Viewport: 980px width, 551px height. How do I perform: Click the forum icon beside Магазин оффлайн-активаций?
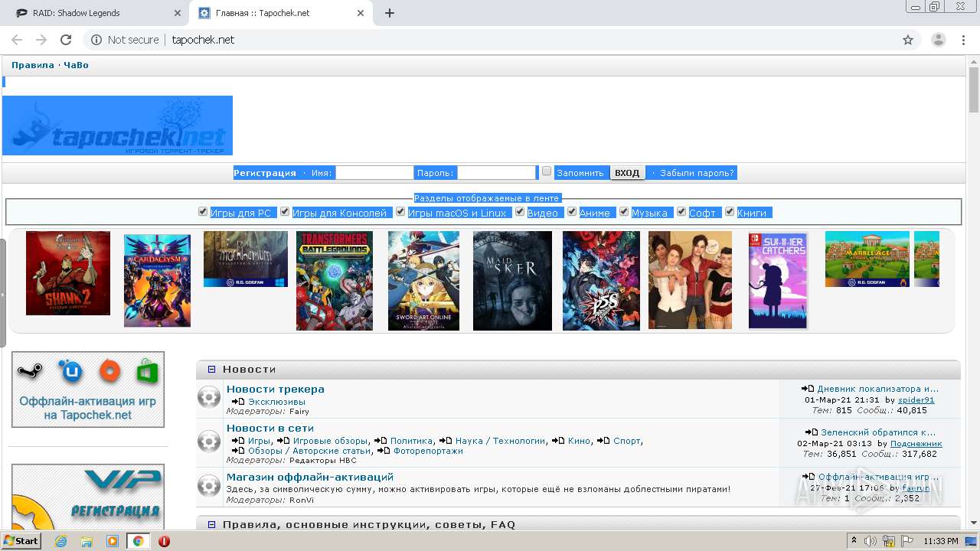tap(209, 485)
